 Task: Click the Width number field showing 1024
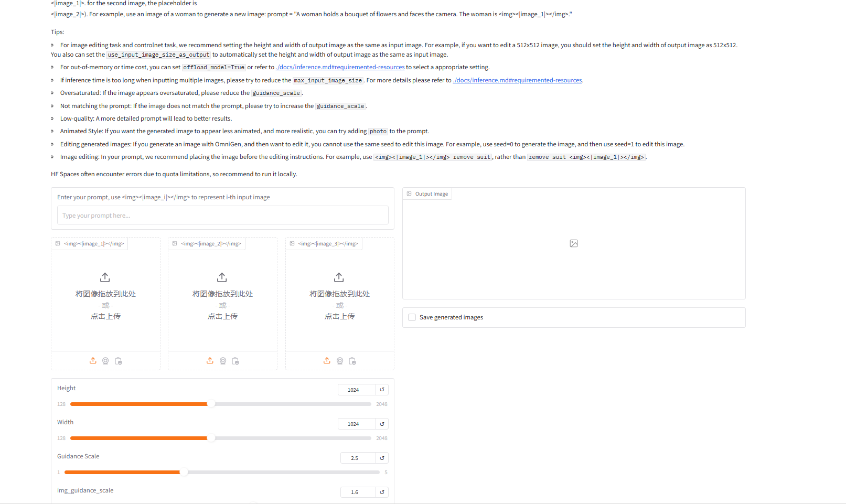(357, 424)
